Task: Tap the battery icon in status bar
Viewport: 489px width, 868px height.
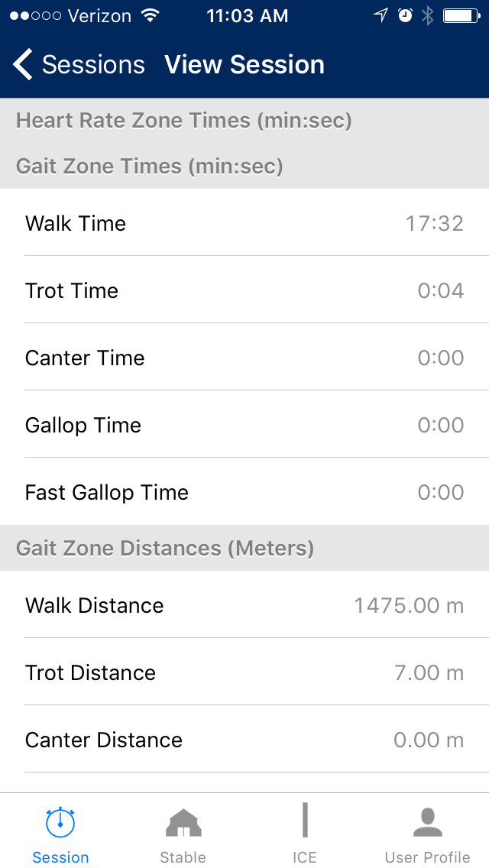Action: point(461,16)
